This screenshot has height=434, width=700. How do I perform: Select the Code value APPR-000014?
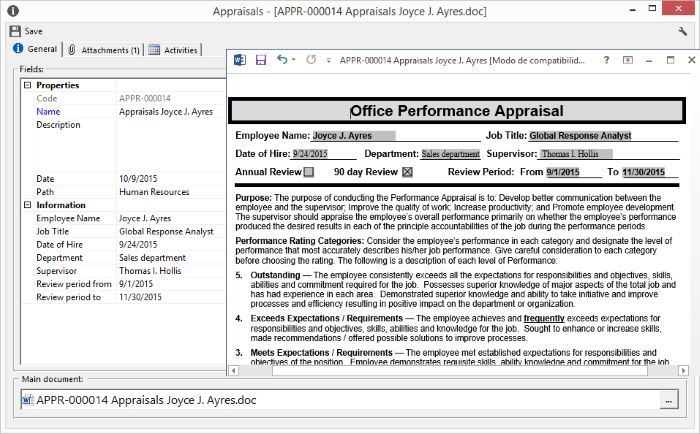(145, 98)
